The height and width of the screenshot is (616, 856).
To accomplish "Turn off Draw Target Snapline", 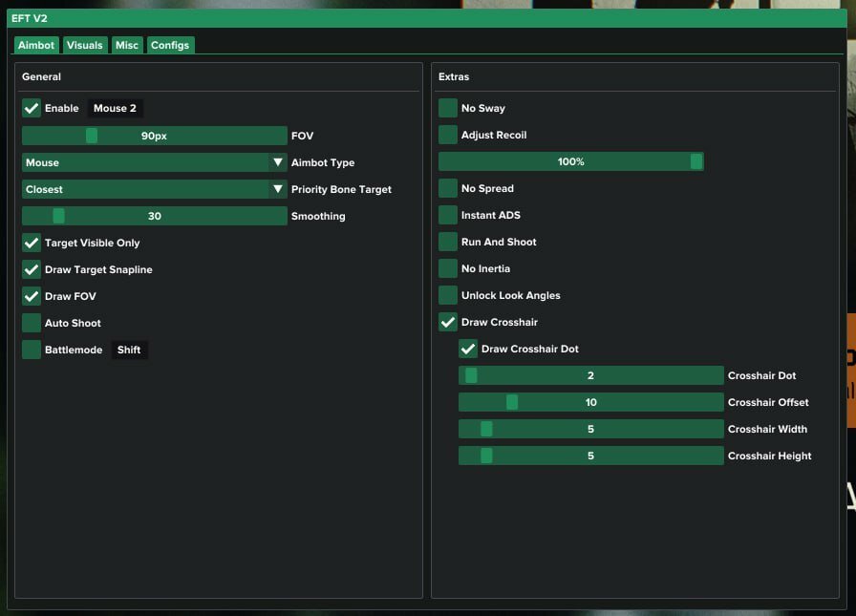I will pyautogui.click(x=32, y=269).
